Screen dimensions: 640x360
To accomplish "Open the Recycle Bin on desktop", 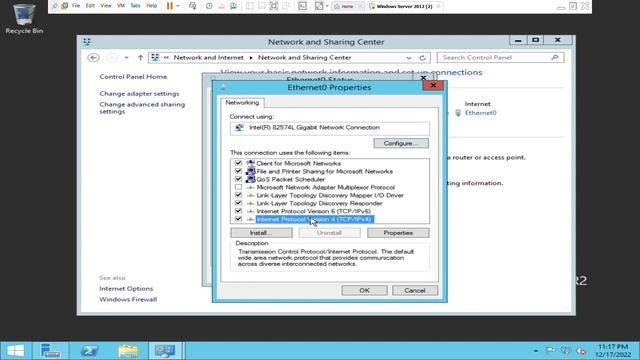I will point(24,18).
